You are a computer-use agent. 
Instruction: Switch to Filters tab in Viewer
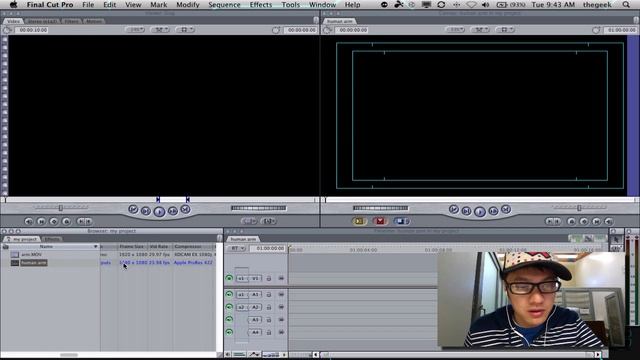(x=72, y=21)
